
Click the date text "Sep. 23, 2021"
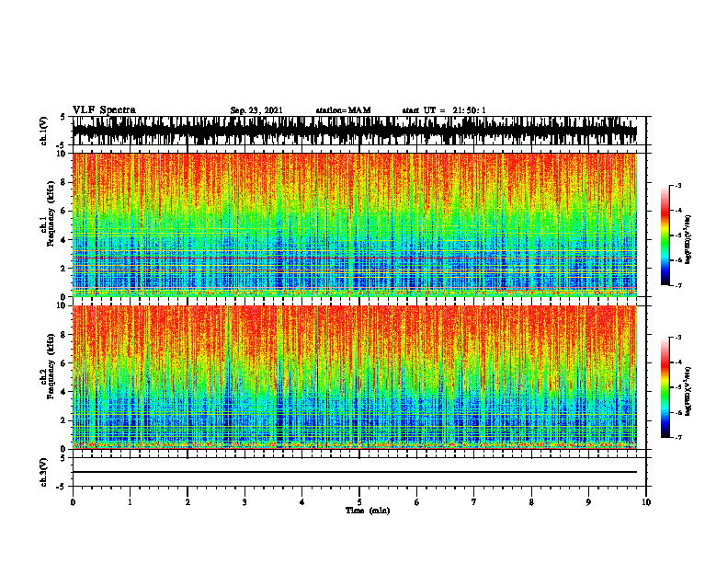point(256,110)
